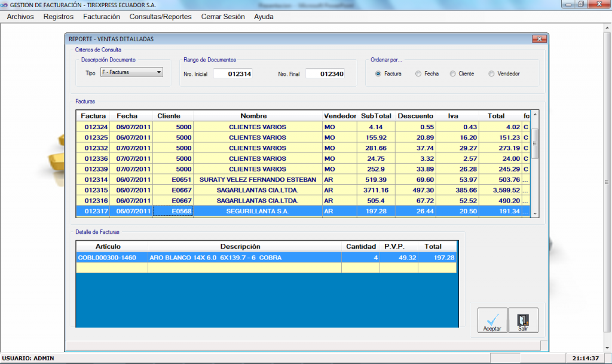Select Vendedor ordering radio button
The image size is (612, 364).
click(x=491, y=74)
